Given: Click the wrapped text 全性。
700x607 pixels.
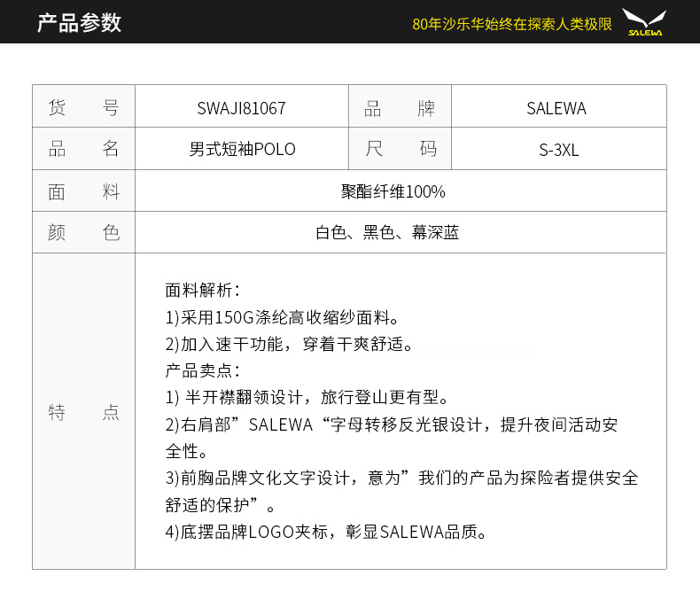Looking at the screenshot, I should pos(186,451).
